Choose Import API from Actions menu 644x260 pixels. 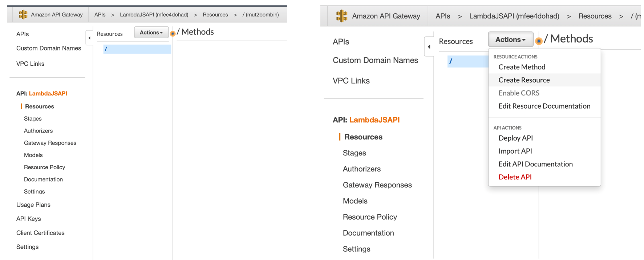(x=515, y=151)
